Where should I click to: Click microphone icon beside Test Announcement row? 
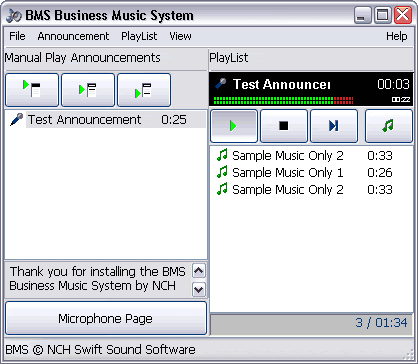coord(16,119)
